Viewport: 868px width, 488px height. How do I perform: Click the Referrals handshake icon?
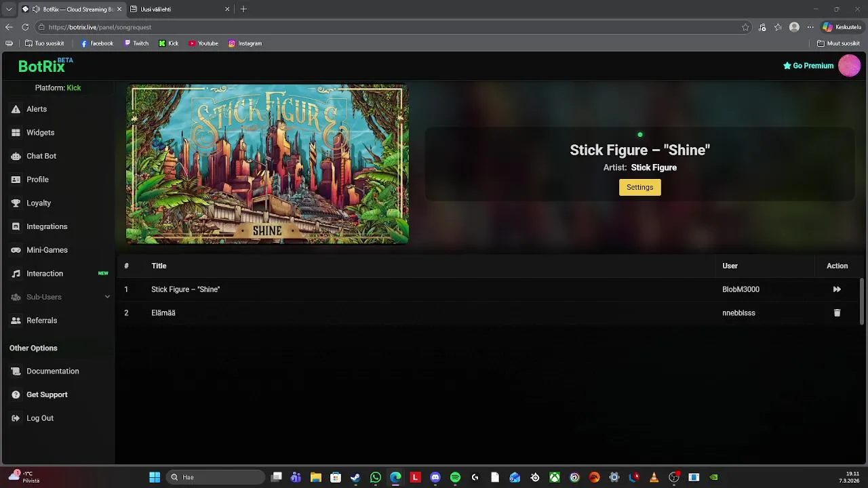tap(16, 321)
